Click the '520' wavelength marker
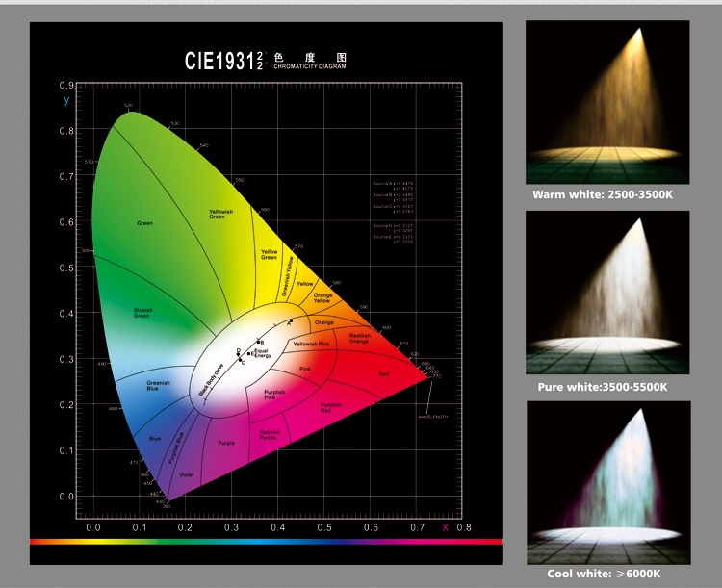722x588 pixels. (x=128, y=106)
